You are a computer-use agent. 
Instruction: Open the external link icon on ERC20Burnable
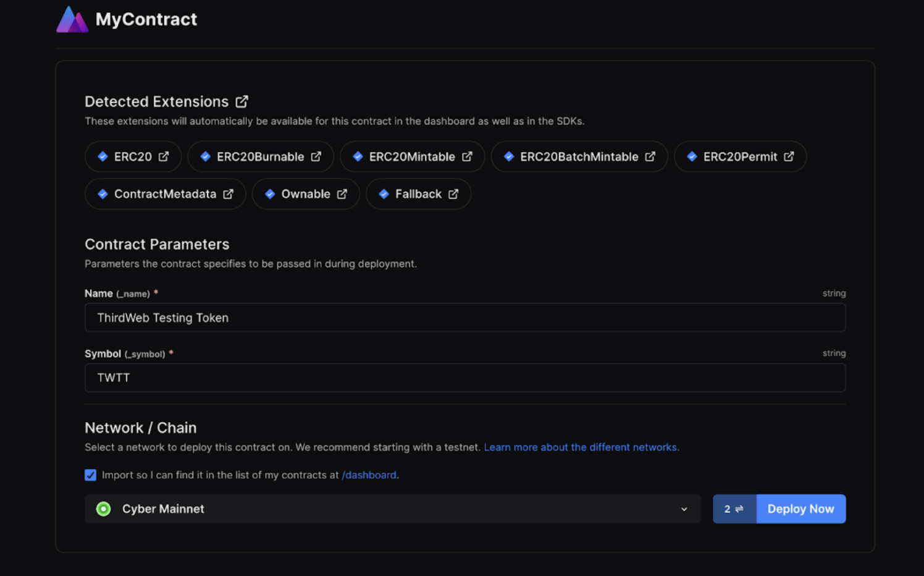316,157
